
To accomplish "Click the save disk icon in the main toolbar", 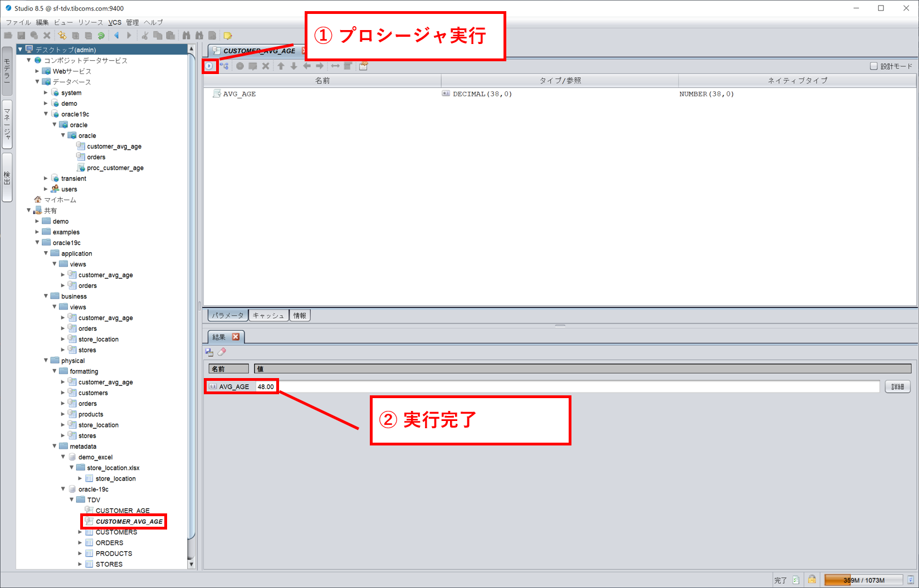I will (21, 36).
